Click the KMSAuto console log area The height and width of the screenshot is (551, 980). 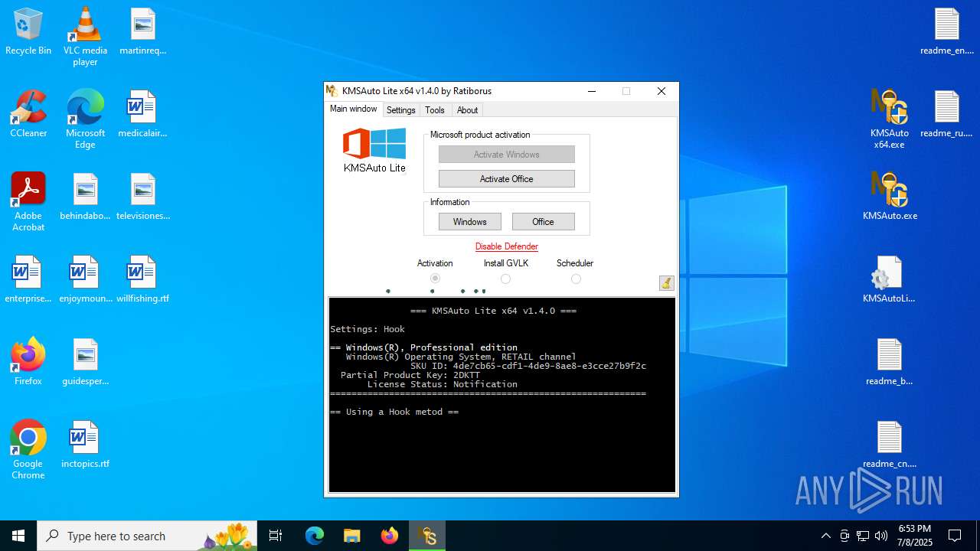(x=502, y=395)
